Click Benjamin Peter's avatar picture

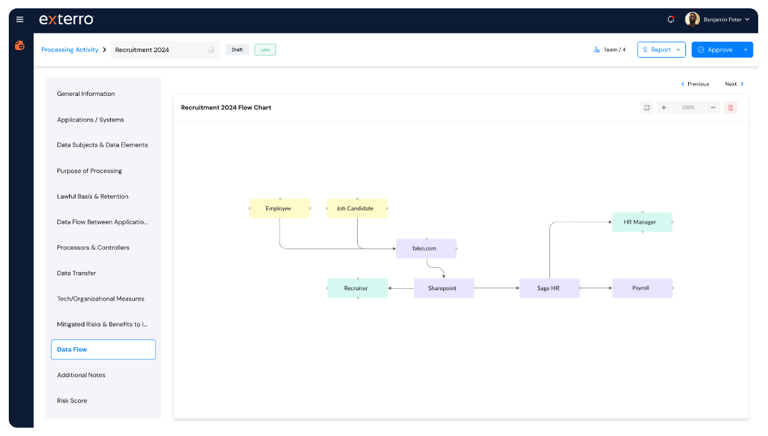pyautogui.click(x=692, y=19)
